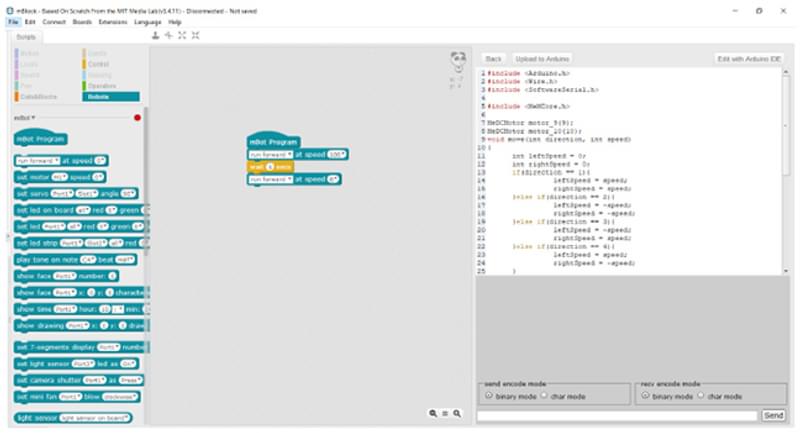Open the Boards menu
The height and width of the screenshot is (433, 800).
pyautogui.click(x=82, y=22)
